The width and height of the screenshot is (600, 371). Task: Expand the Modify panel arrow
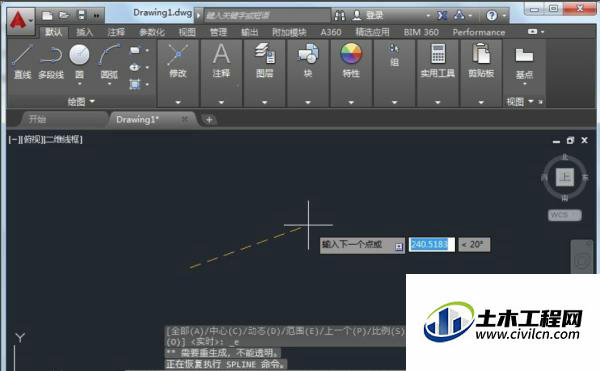[x=178, y=102]
